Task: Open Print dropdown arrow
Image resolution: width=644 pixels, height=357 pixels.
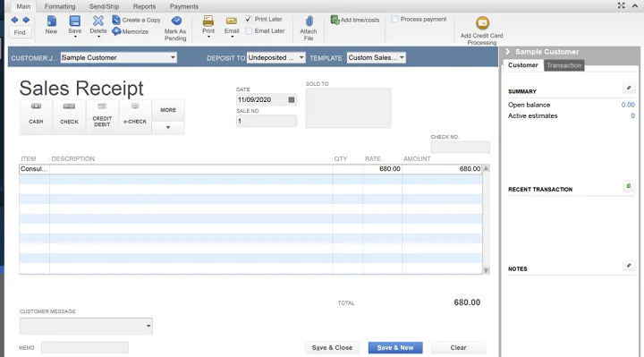Action: click(208, 37)
